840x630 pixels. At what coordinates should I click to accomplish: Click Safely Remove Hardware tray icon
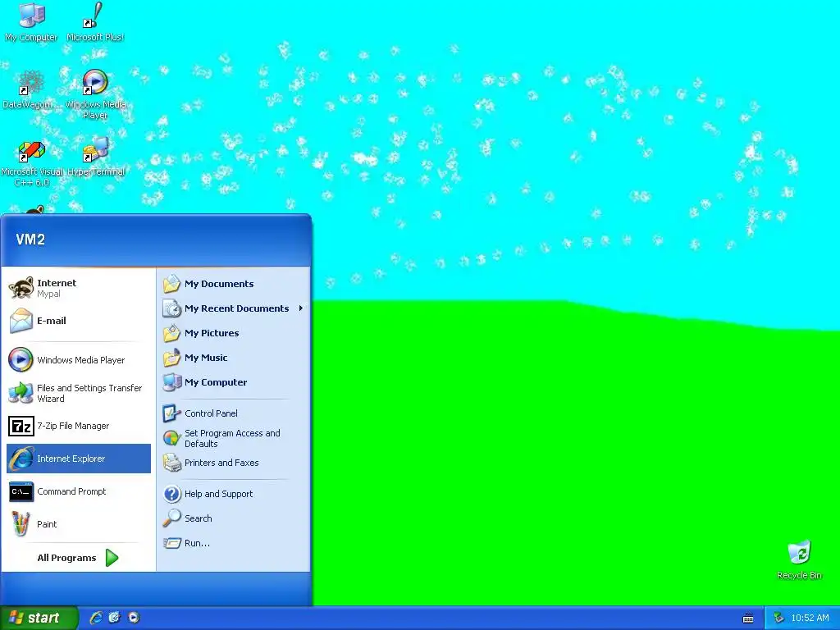click(x=779, y=618)
